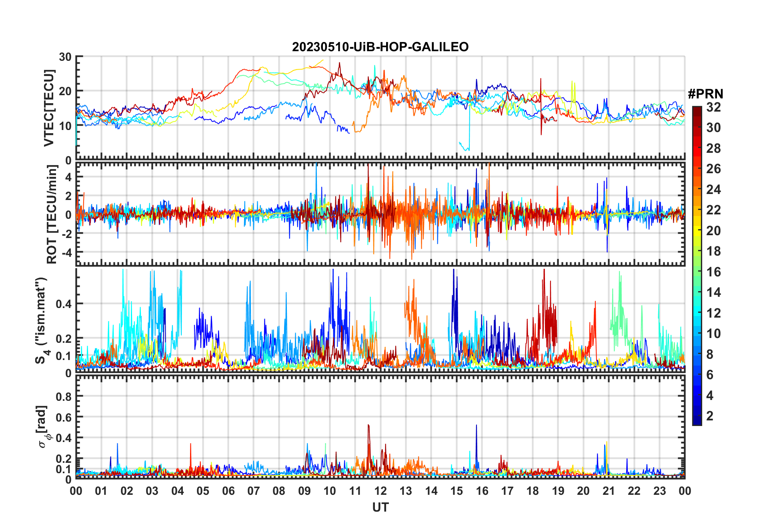Click hour 05 on the UT axis
Image resolution: width=761 pixels, height=532 pixels.
(x=203, y=491)
